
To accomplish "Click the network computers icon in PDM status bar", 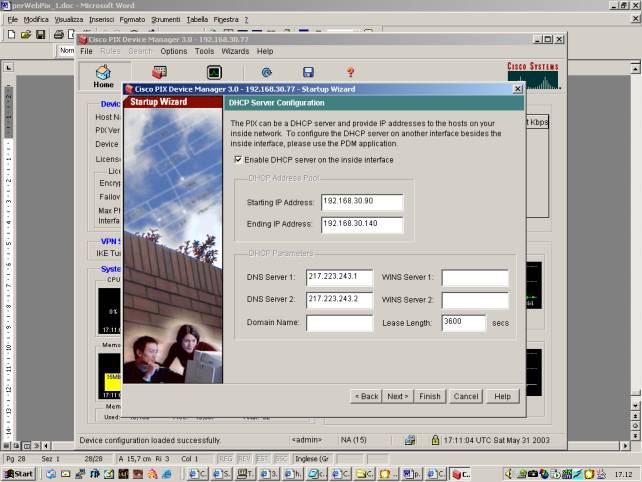I will [x=409, y=440].
